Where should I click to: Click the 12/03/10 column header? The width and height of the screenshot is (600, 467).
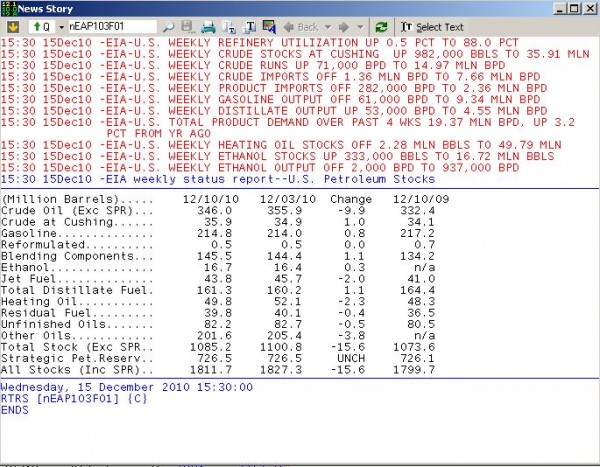pyautogui.click(x=288, y=199)
